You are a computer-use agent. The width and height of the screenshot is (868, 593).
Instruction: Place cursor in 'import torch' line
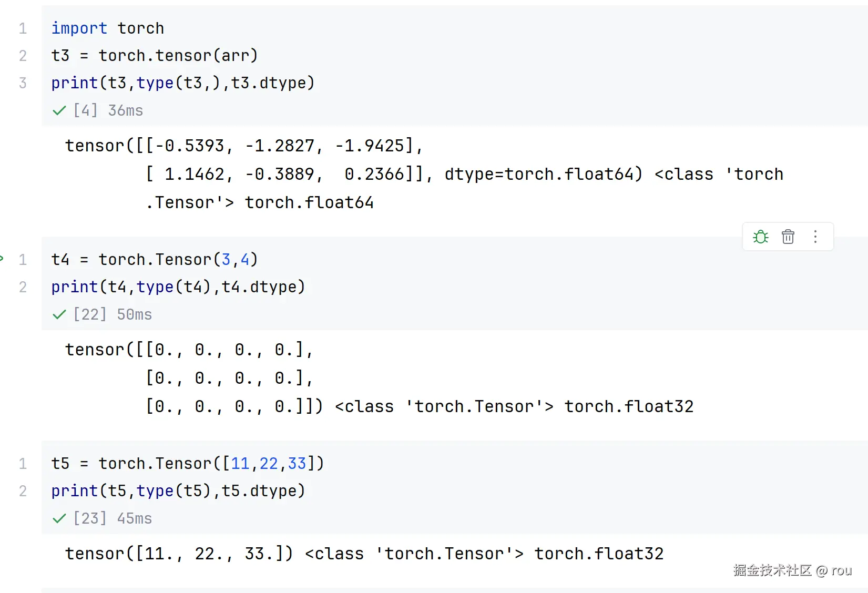pyautogui.click(x=108, y=28)
